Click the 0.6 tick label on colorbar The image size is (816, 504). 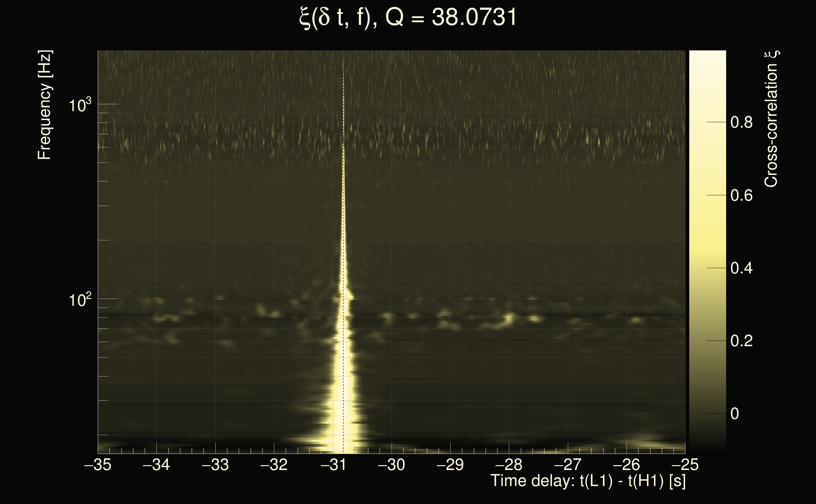pos(741,195)
